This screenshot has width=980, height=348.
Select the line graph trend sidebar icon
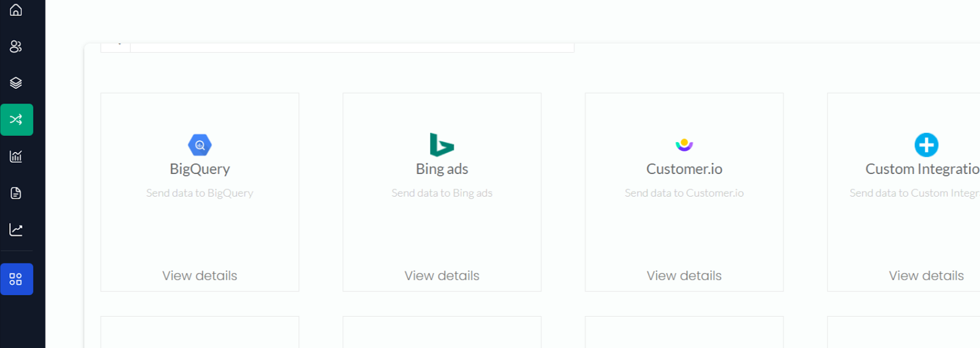[x=16, y=230]
